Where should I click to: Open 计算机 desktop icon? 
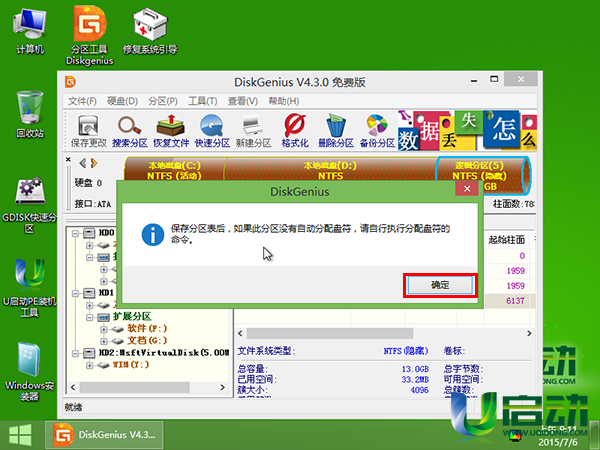point(29,32)
